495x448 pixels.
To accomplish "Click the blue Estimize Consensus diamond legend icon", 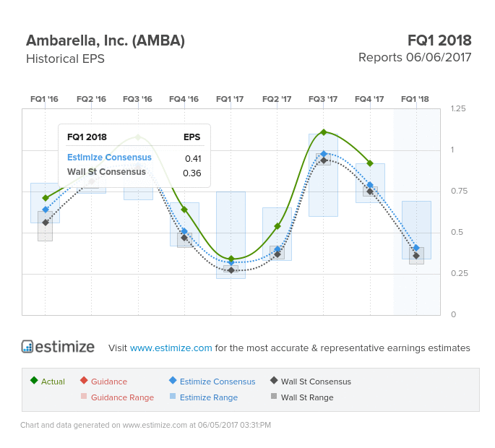I will 173,380.
